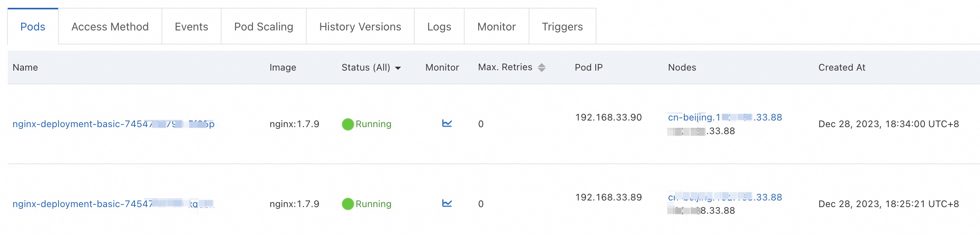Click the Created At column header
The height and width of the screenshot is (234, 980).
pyautogui.click(x=842, y=67)
